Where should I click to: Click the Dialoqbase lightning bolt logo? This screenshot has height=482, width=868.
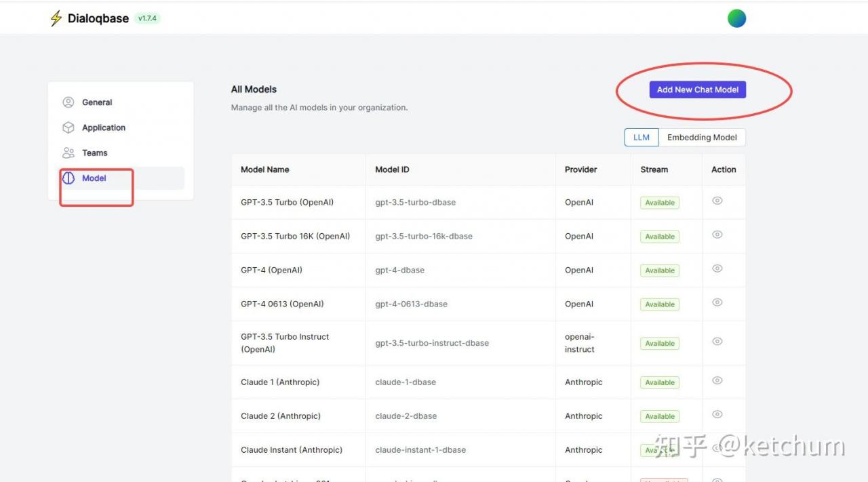(56, 18)
